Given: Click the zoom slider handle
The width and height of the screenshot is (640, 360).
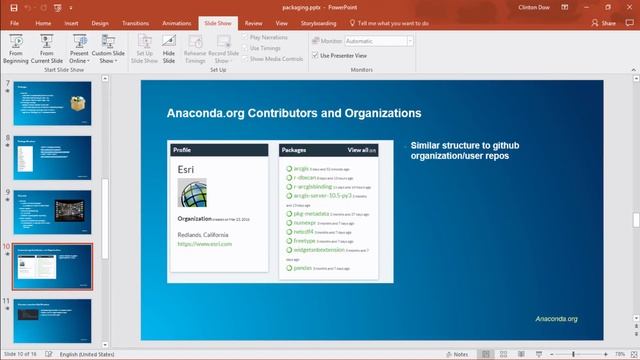Looking at the screenshot, I should tap(573, 354).
